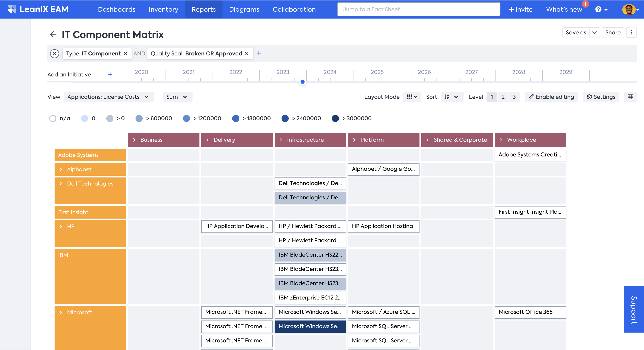Click the Share button
The width and height of the screenshot is (644, 350).
point(612,32)
